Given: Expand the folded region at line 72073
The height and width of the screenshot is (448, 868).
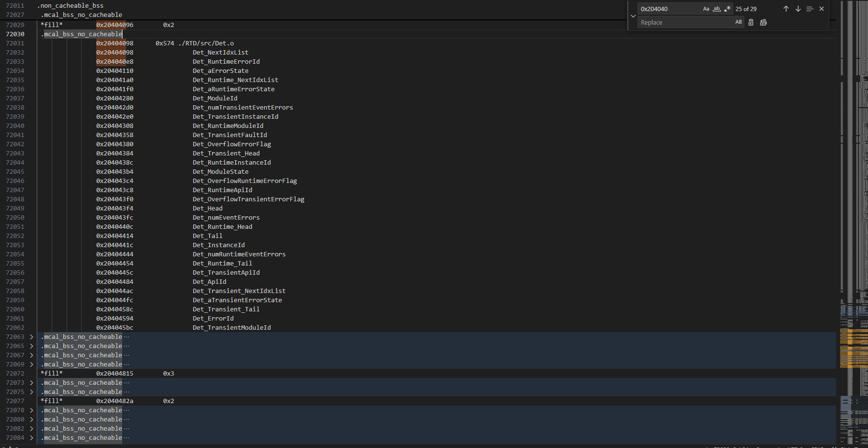Looking at the screenshot, I should click(31, 383).
